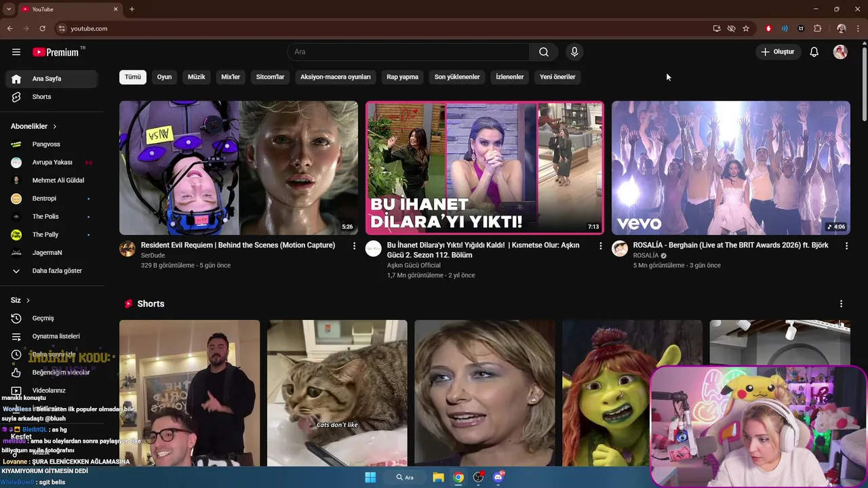Open File Explorer from taskbar

point(438,477)
